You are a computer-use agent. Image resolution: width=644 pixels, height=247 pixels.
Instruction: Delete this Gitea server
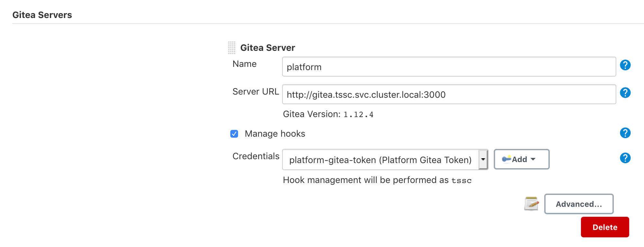(605, 227)
